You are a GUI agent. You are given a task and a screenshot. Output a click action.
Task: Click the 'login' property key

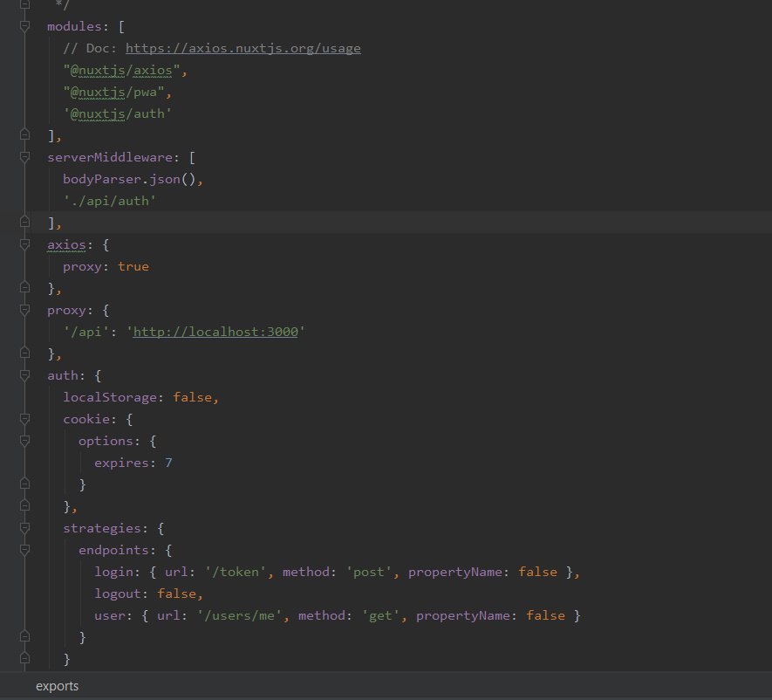[113, 572]
